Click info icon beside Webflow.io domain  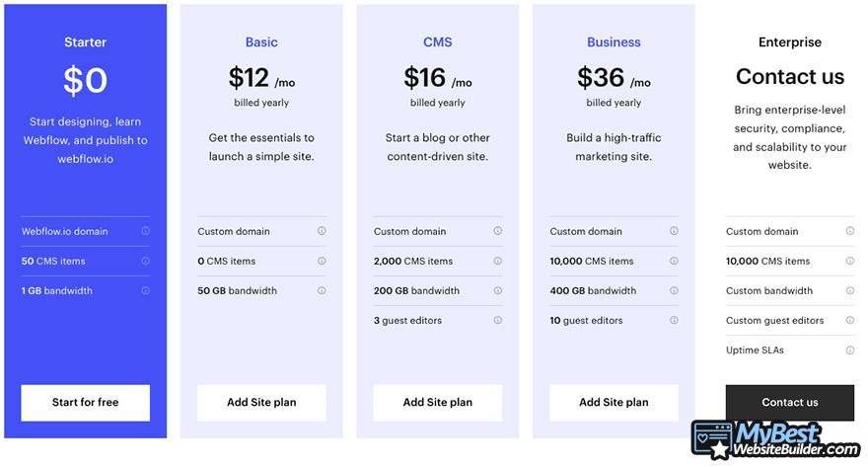(146, 231)
